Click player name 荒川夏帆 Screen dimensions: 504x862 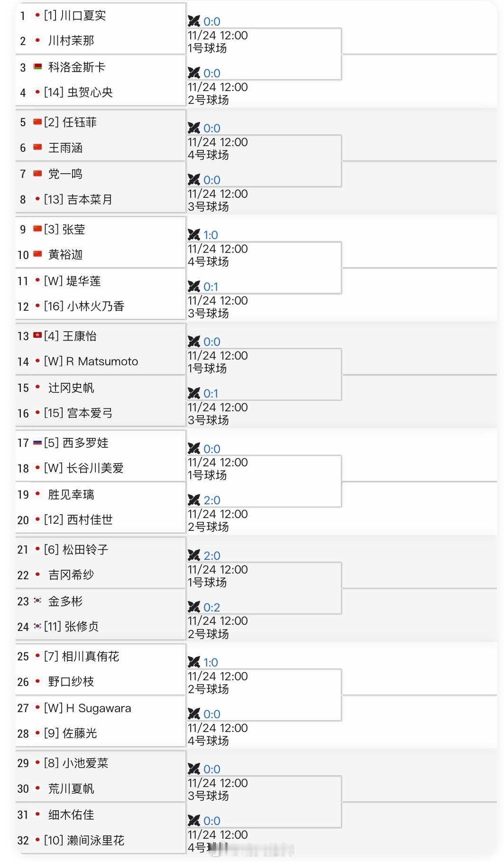[x=71, y=788]
